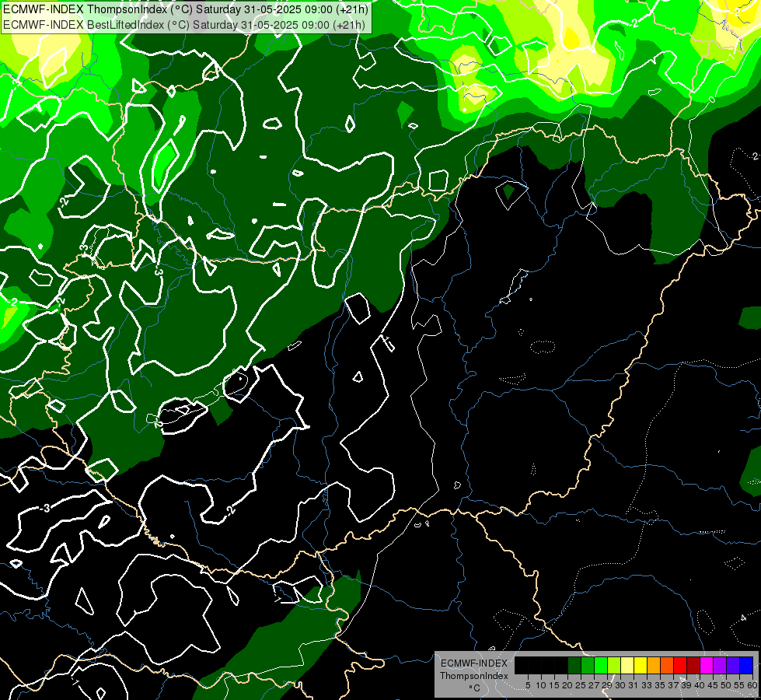761x700 pixels.
Task: Pick the indigo 50–55 legend swatch
Action: coord(733,666)
